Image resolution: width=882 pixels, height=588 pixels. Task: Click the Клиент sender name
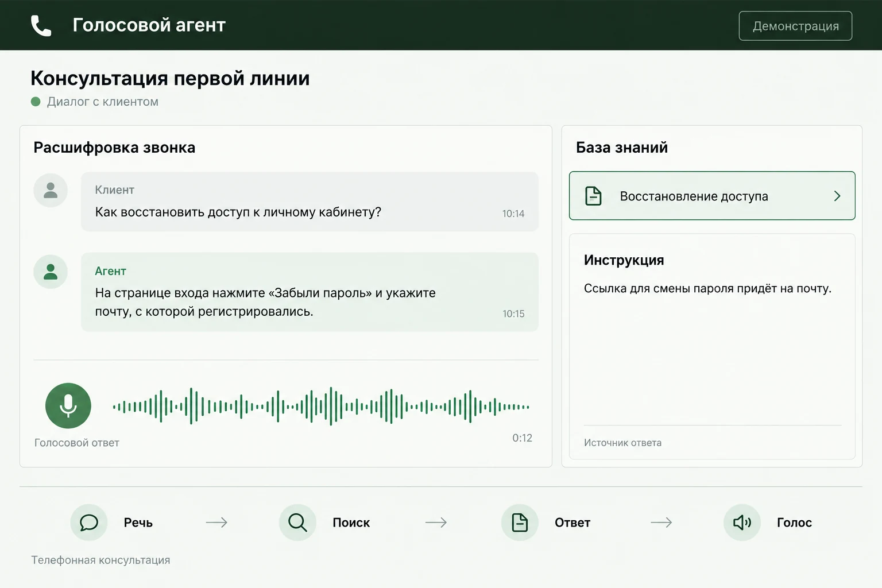pyautogui.click(x=114, y=189)
